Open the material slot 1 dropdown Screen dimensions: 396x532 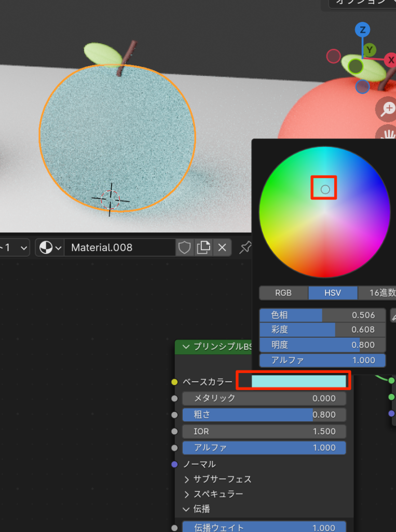[15, 248]
